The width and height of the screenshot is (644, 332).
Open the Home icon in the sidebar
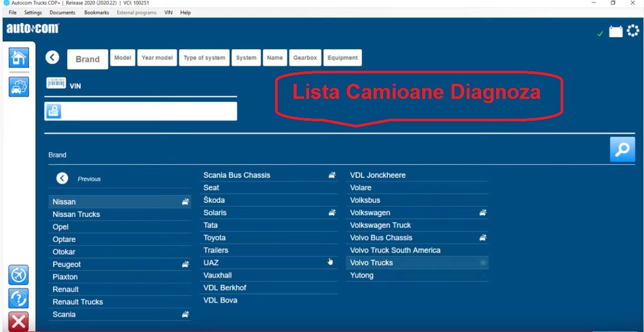coord(19,57)
